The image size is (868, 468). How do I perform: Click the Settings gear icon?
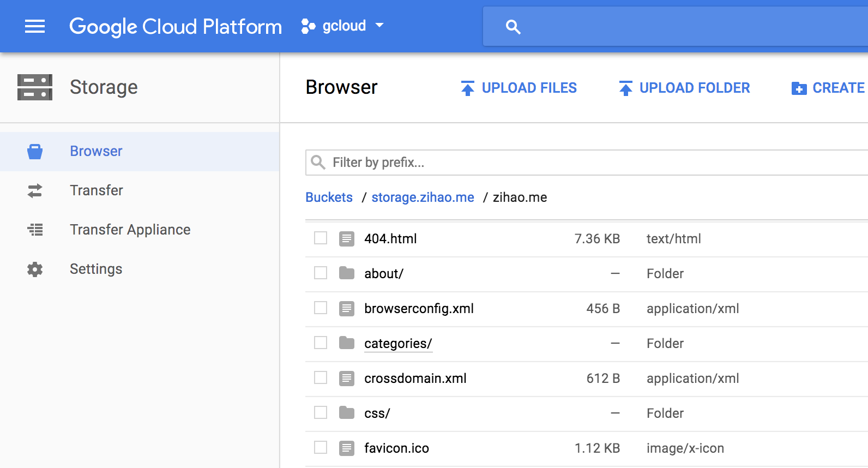(x=35, y=269)
